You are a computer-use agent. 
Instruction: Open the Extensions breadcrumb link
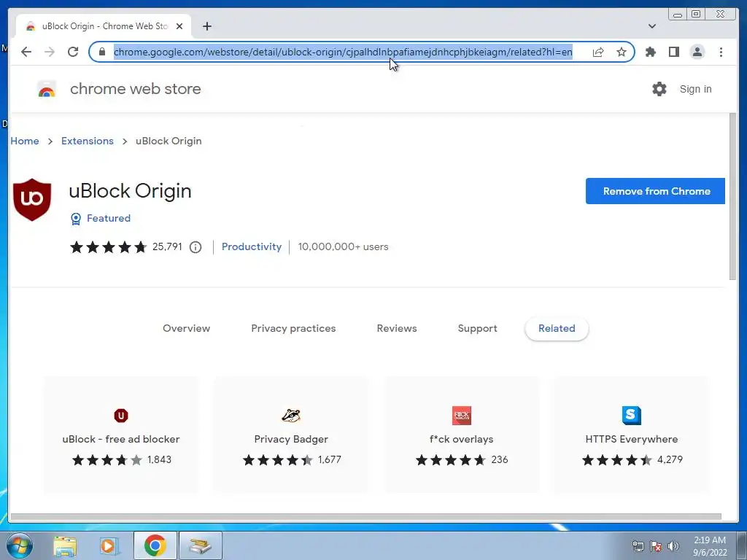tap(88, 141)
